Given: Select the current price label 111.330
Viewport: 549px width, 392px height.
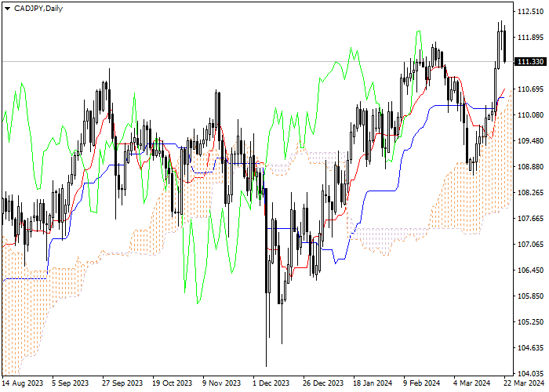Looking at the screenshot, I should pos(531,62).
